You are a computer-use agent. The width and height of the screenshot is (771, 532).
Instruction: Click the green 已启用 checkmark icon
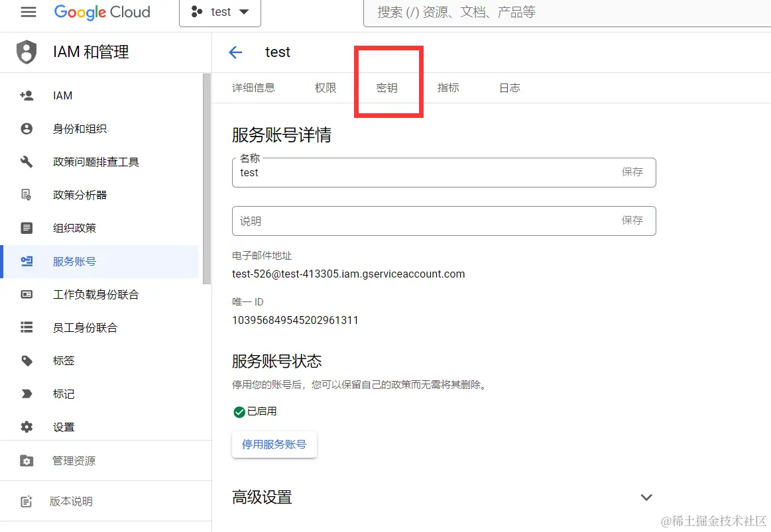(239, 411)
